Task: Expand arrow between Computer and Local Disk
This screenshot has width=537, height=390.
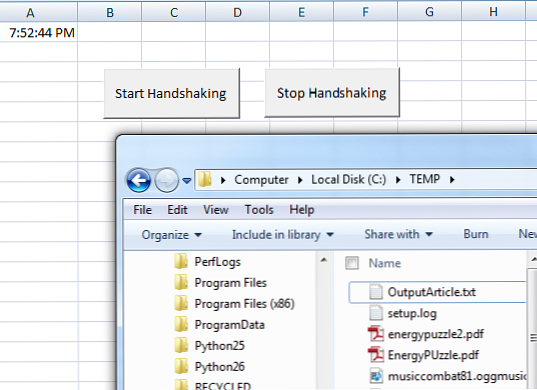Action: [300, 180]
